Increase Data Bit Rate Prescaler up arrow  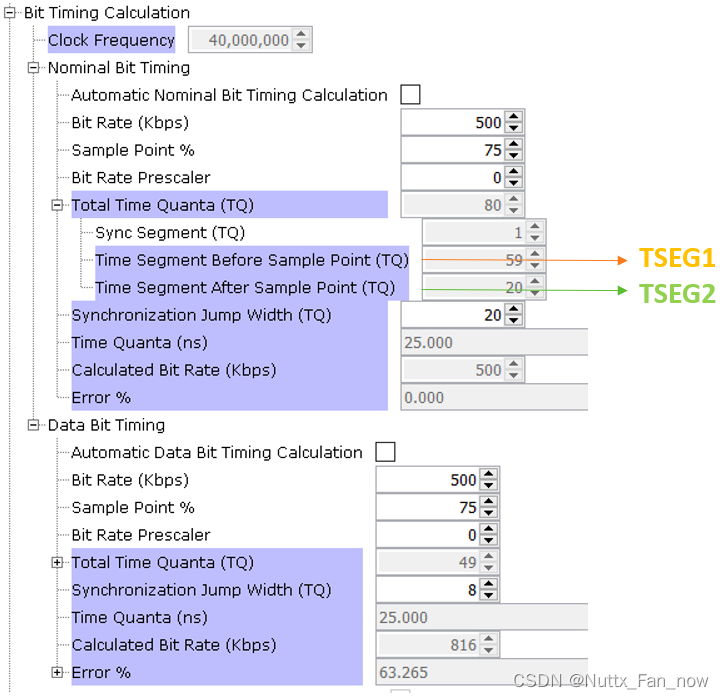coord(489,529)
